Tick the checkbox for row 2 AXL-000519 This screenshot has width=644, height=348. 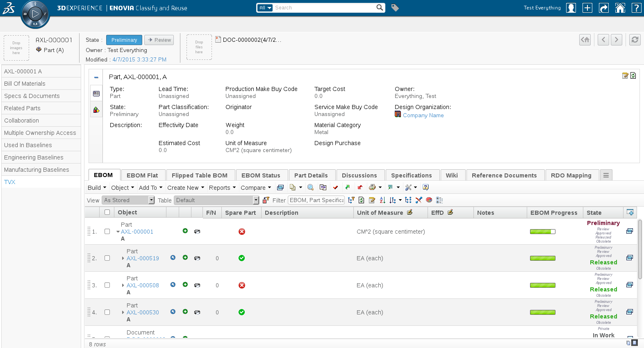tap(107, 258)
